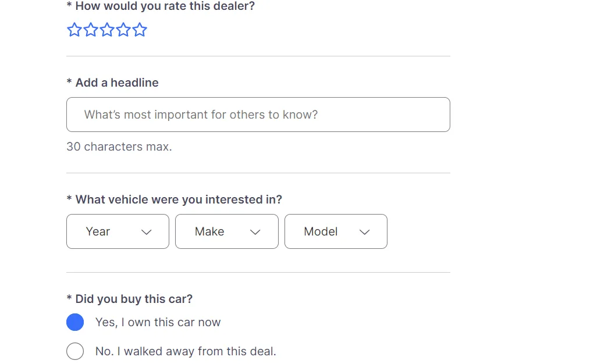Click the "What's most important for others to know?" placeholder

click(201, 115)
